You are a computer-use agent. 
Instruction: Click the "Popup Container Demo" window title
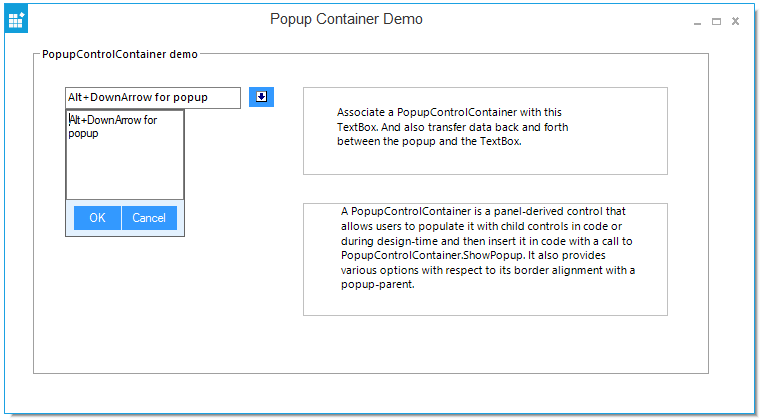click(346, 19)
